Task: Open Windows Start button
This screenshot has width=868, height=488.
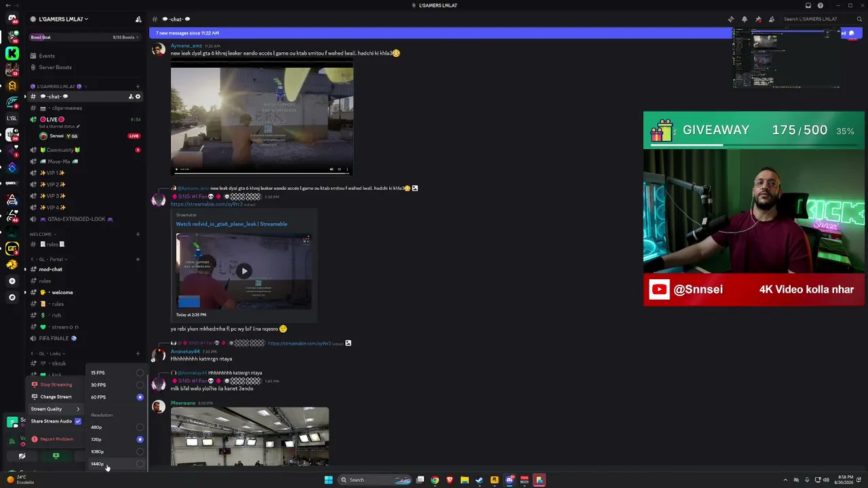Action: 329,480
